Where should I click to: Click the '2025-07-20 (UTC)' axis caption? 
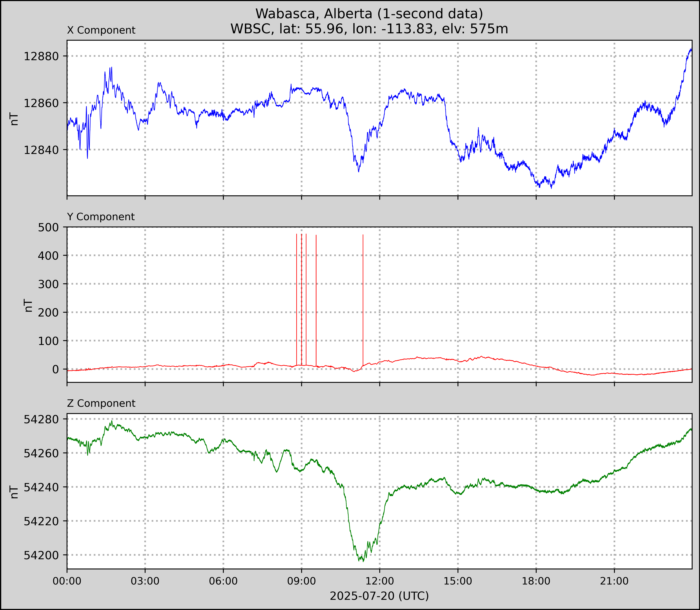pyautogui.click(x=380, y=596)
